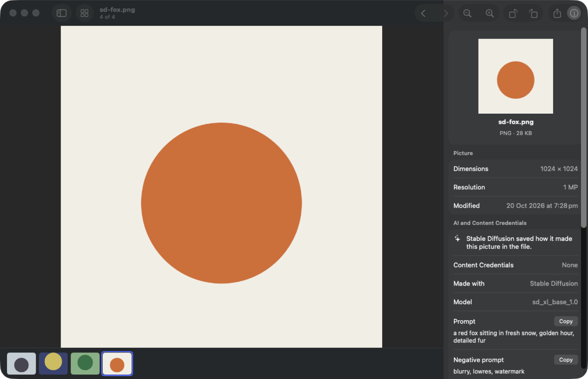Click the Modified date '20 Oct 2026 at 7:28 pm'

tap(542, 206)
